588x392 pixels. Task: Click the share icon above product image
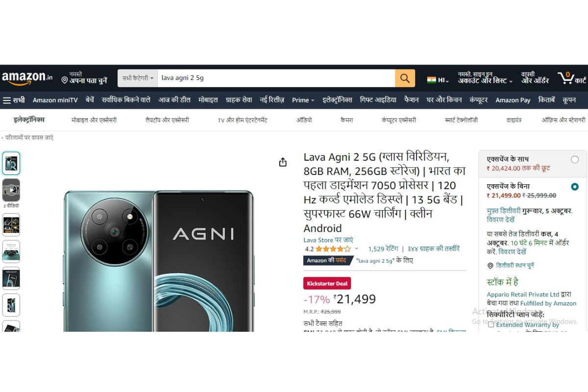tap(283, 162)
